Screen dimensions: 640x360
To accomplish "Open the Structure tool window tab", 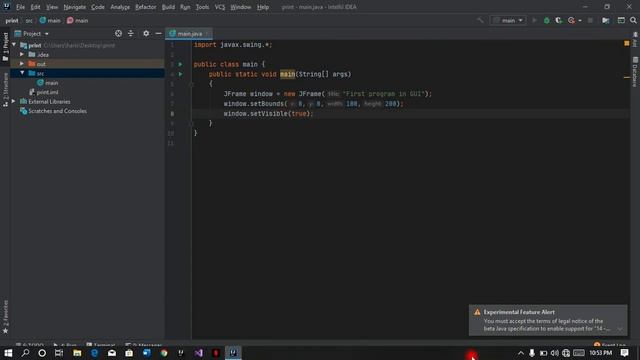I will click(5, 90).
